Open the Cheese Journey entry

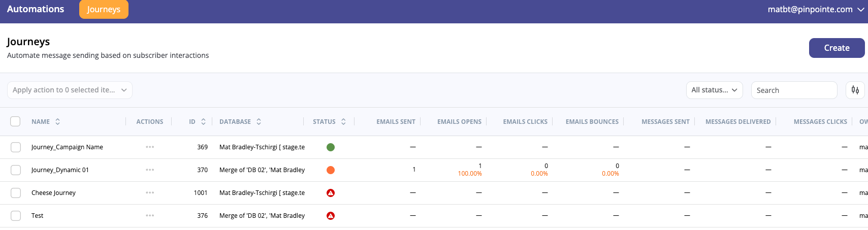[53, 193]
